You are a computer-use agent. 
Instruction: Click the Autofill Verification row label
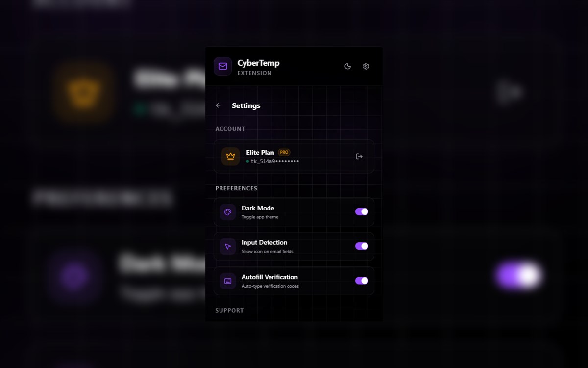[269, 277]
